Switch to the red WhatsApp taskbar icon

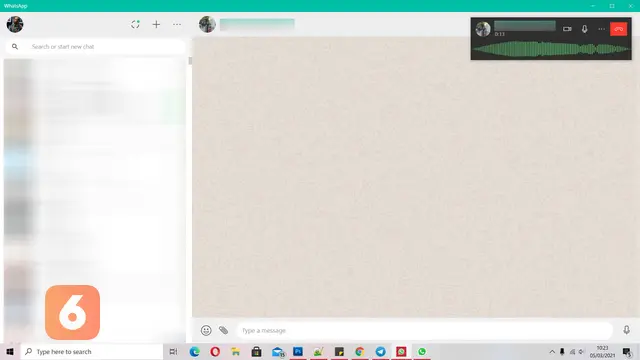(401, 351)
